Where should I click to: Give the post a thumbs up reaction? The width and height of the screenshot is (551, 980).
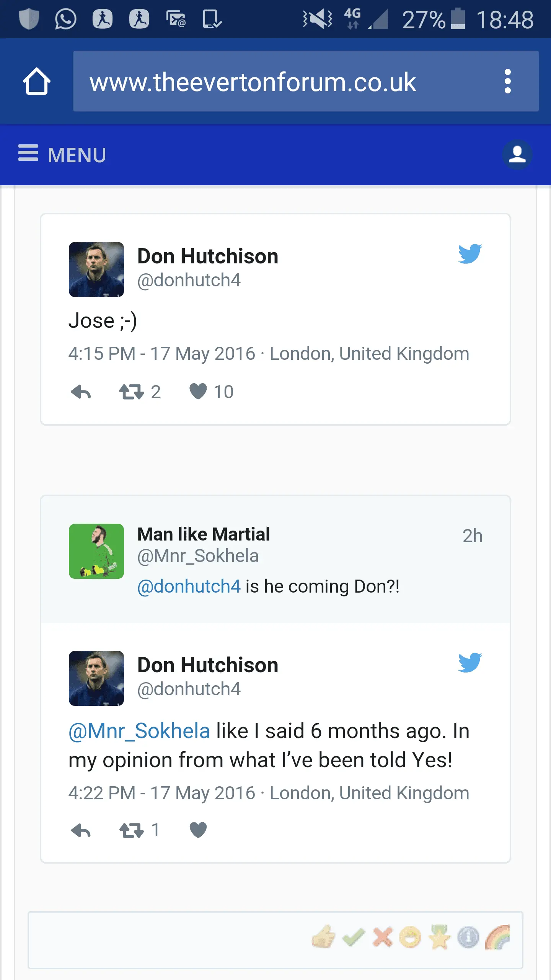(324, 937)
